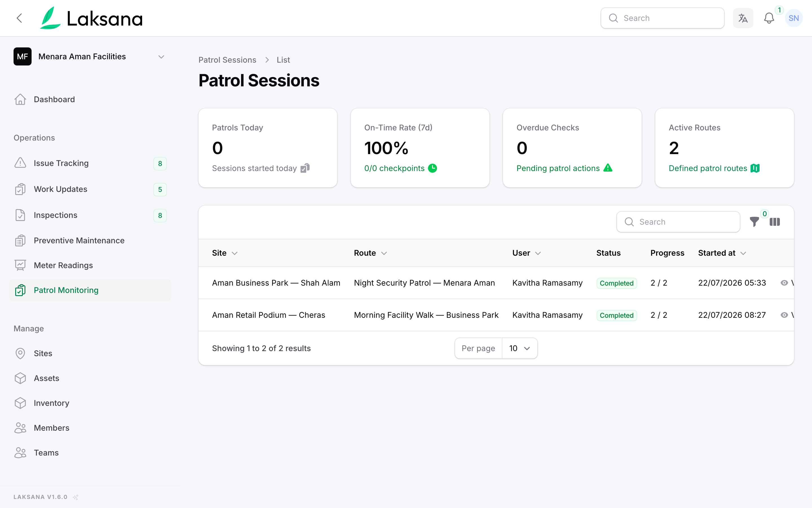This screenshot has width=812, height=508.
Task: Click the back arrow icon
Action: (x=19, y=18)
